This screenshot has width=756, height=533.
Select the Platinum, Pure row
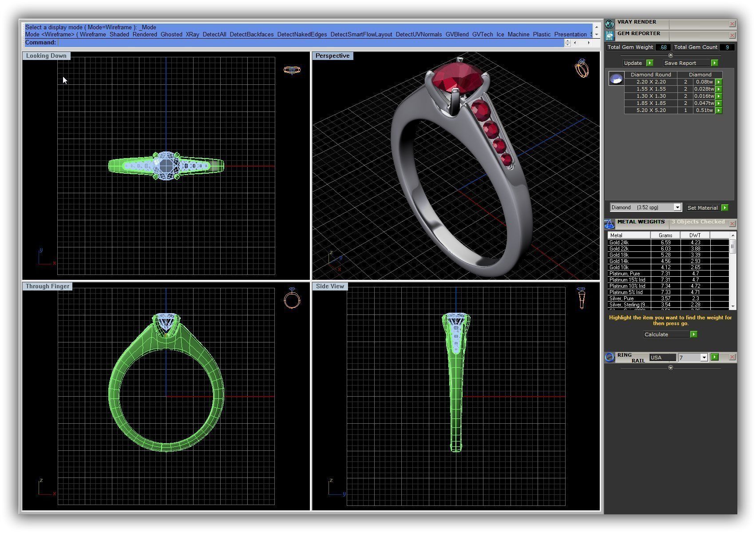[x=668, y=274]
